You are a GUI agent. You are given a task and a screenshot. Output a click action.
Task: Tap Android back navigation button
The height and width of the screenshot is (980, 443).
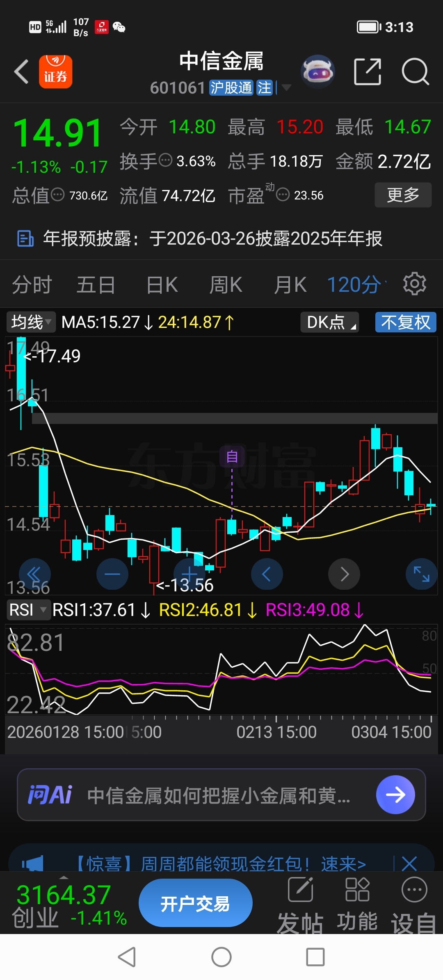click(x=127, y=957)
